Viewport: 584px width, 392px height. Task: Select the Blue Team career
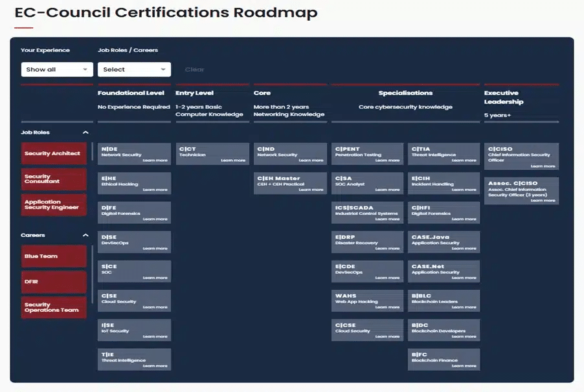(54, 256)
